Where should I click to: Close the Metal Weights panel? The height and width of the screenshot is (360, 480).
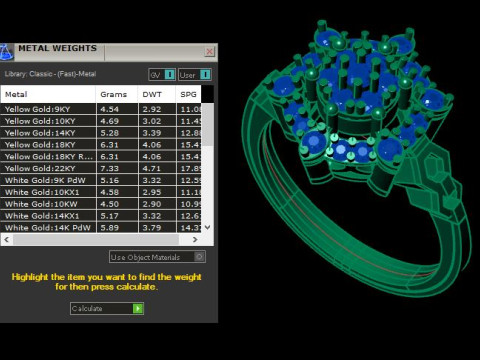click(x=209, y=51)
